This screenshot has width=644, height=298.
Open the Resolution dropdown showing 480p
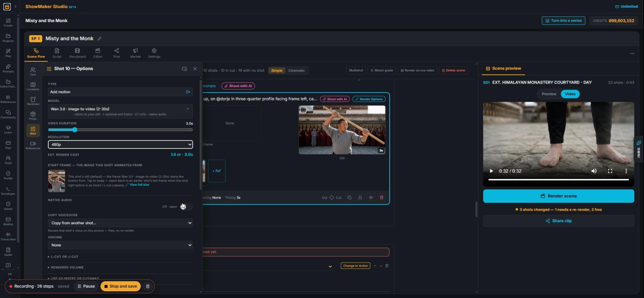click(120, 145)
